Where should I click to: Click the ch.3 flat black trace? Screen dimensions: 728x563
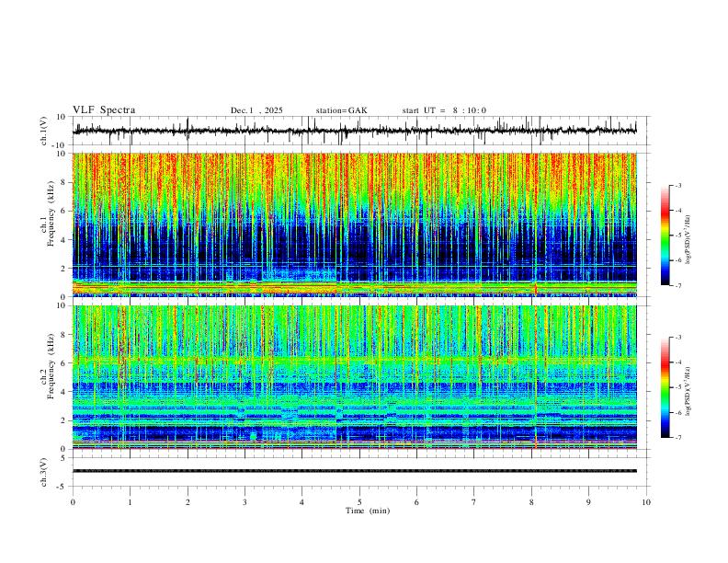click(354, 471)
